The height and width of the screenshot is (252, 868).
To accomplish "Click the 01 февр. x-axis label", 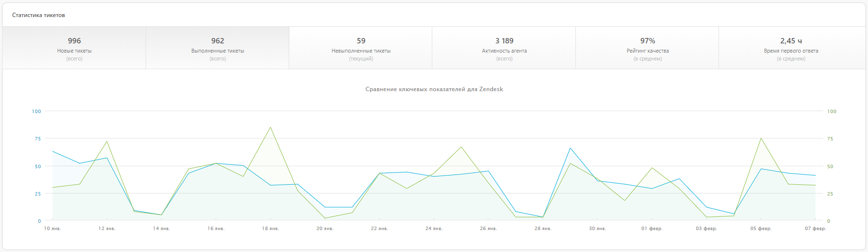I will point(651,228).
